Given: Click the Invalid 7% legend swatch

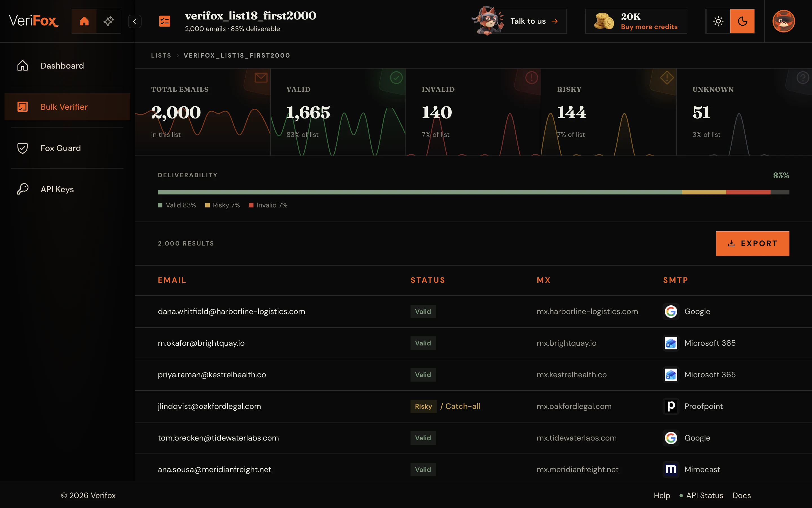Looking at the screenshot, I should [x=251, y=205].
